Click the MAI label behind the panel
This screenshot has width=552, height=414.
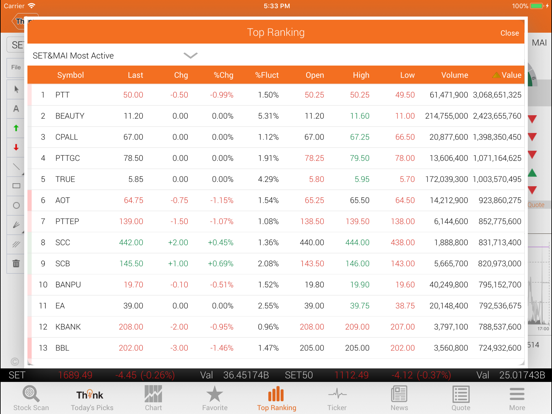point(539,43)
